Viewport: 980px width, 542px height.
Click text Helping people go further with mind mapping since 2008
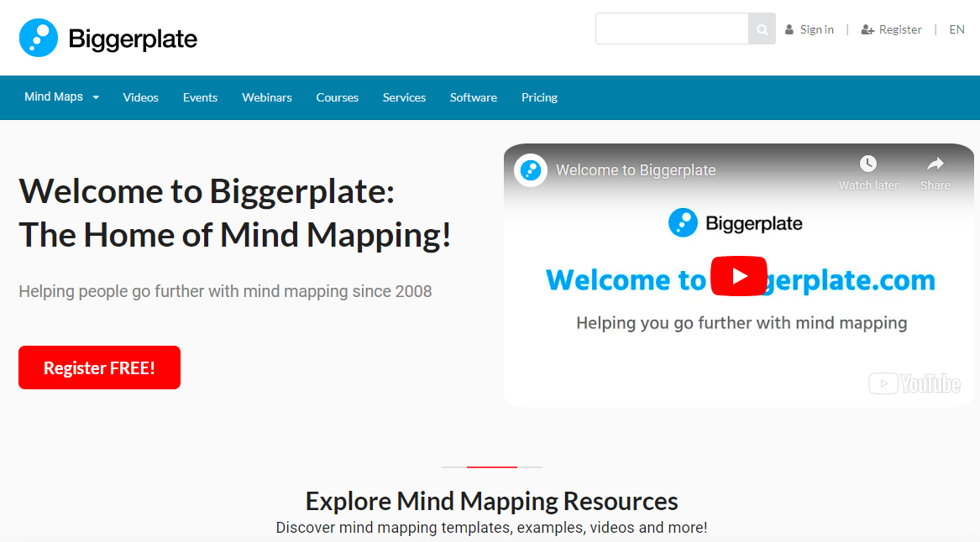[225, 292]
